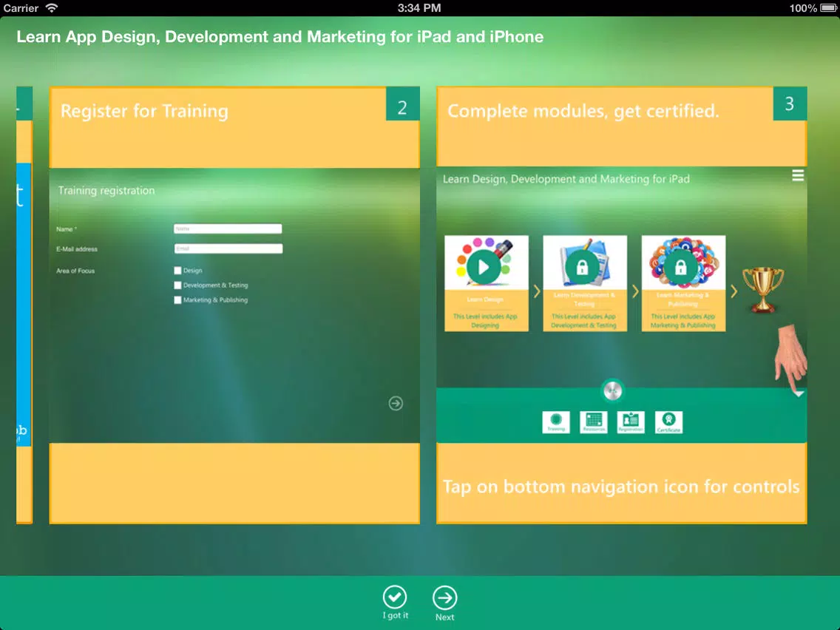Tap the 'Area of Focus' label
Image resolution: width=840 pixels, height=630 pixels.
pos(75,271)
